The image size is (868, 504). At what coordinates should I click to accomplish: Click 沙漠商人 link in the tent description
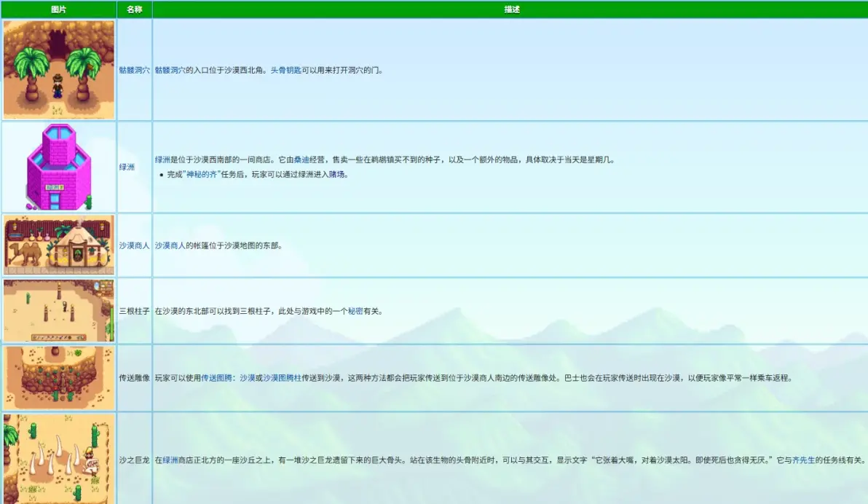[x=170, y=245]
